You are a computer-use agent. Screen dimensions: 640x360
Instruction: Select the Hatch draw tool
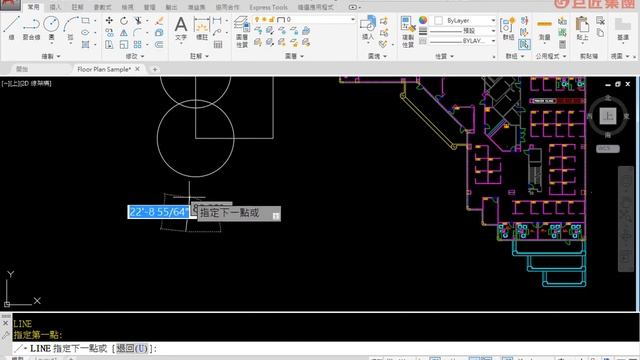(85, 44)
